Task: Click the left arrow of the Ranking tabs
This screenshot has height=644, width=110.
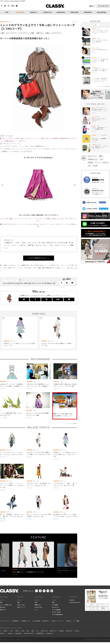Action: 82,25
